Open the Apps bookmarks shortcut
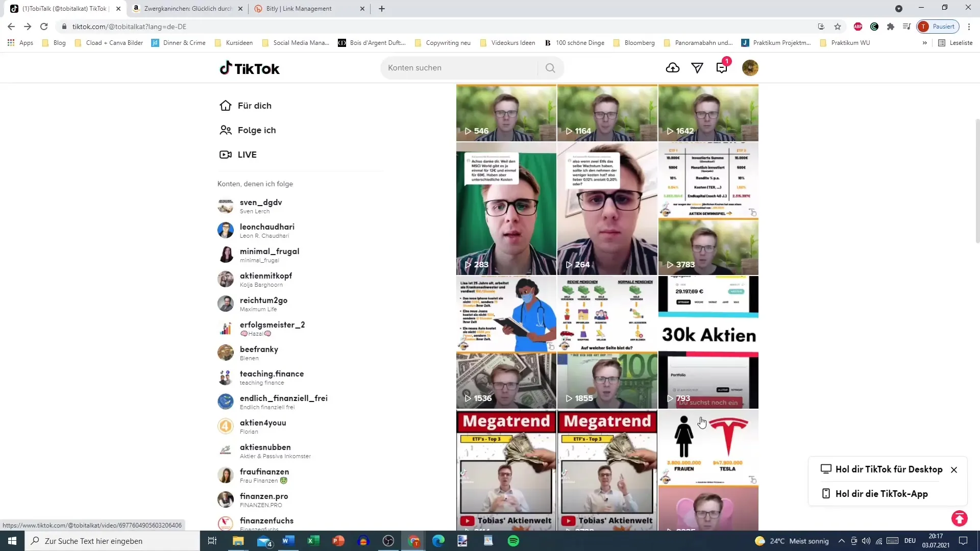This screenshot has height=551, width=980. click(x=20, y=43)
